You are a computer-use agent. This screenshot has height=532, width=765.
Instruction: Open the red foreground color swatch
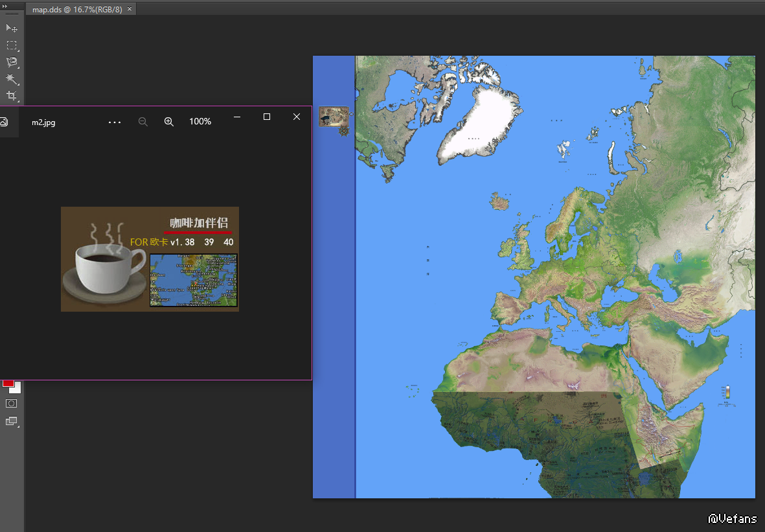8,383
